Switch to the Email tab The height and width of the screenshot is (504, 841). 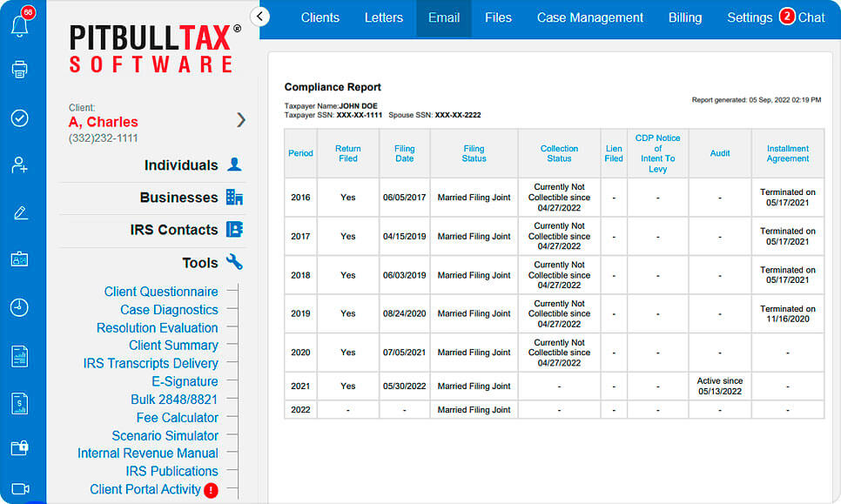(444, 17)
